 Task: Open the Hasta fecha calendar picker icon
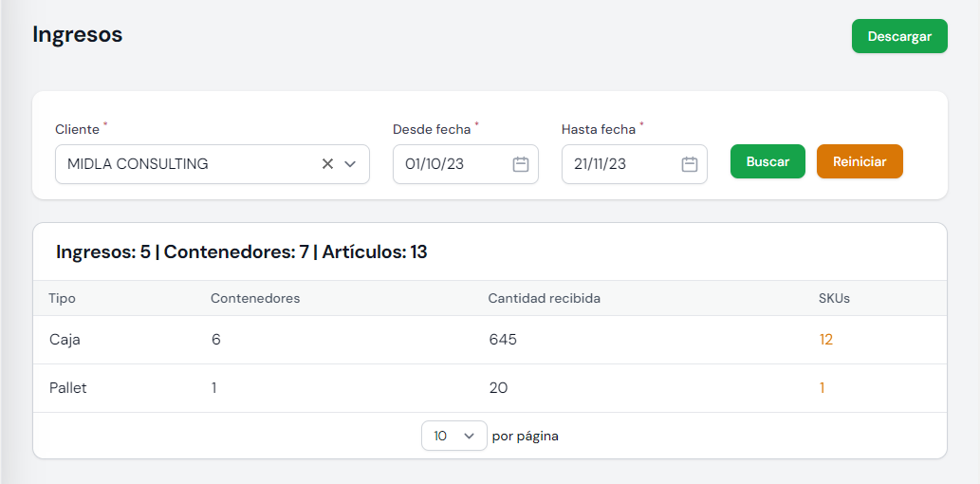690,164
